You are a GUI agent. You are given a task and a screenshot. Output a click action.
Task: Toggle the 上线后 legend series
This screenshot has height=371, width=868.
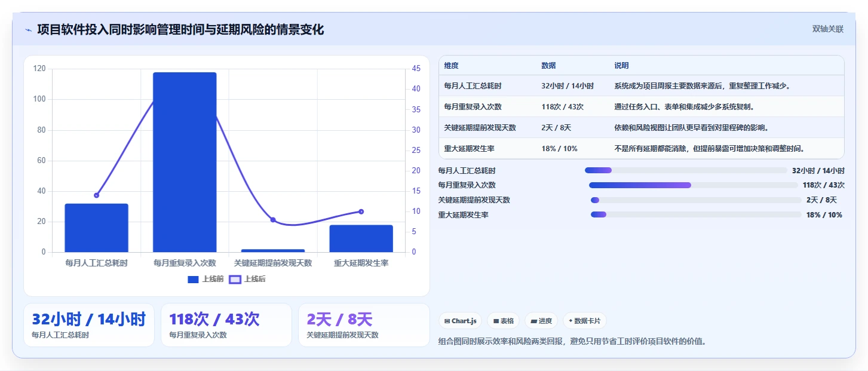coord(248,279)
